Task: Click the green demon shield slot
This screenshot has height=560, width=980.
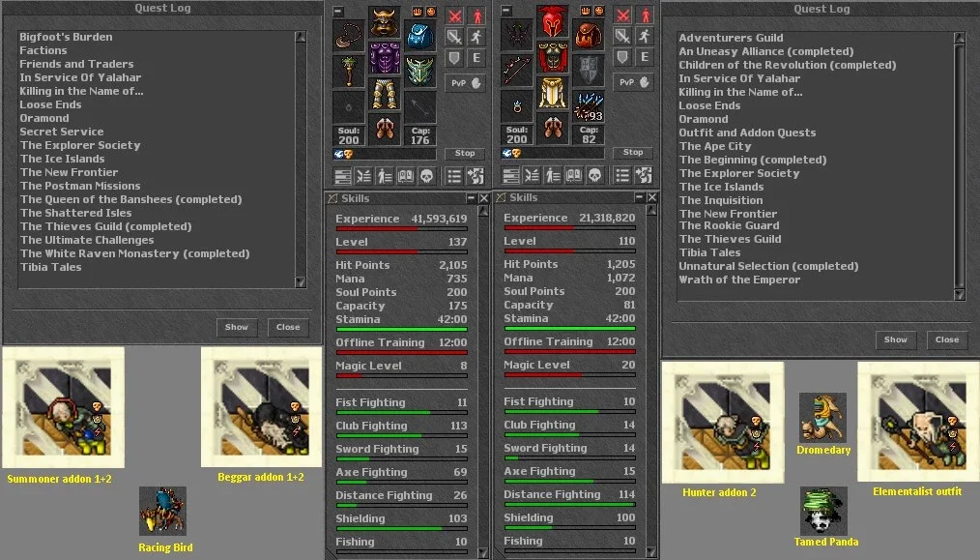Action: pyautogui.click(x=420, y=72)
